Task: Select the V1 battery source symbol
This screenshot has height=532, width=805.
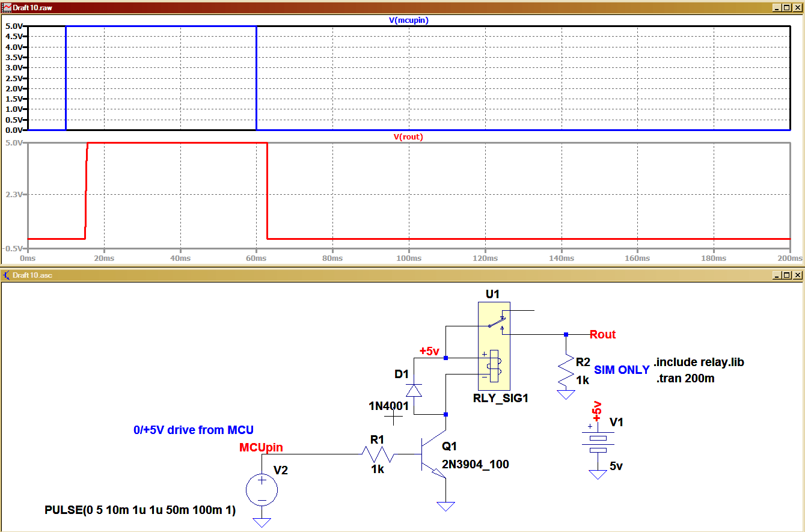Action: [x=598, y=441]
